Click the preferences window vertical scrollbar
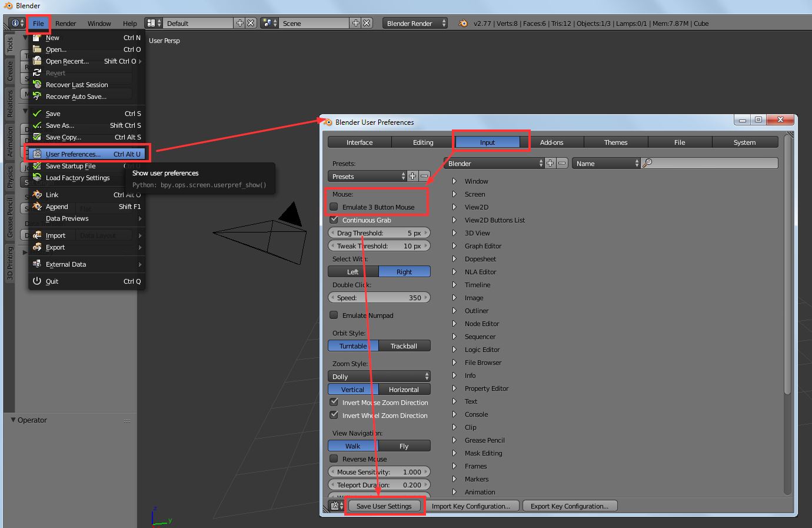 788,265
